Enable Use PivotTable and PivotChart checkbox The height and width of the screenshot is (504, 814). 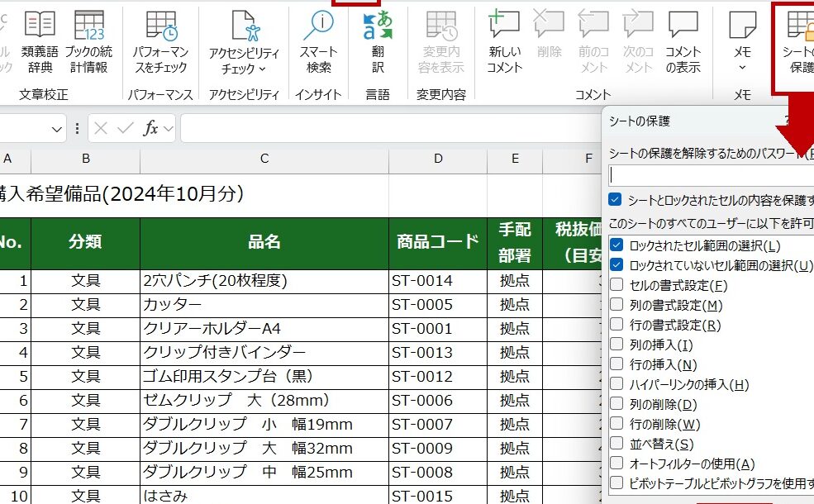click(616, 483)
